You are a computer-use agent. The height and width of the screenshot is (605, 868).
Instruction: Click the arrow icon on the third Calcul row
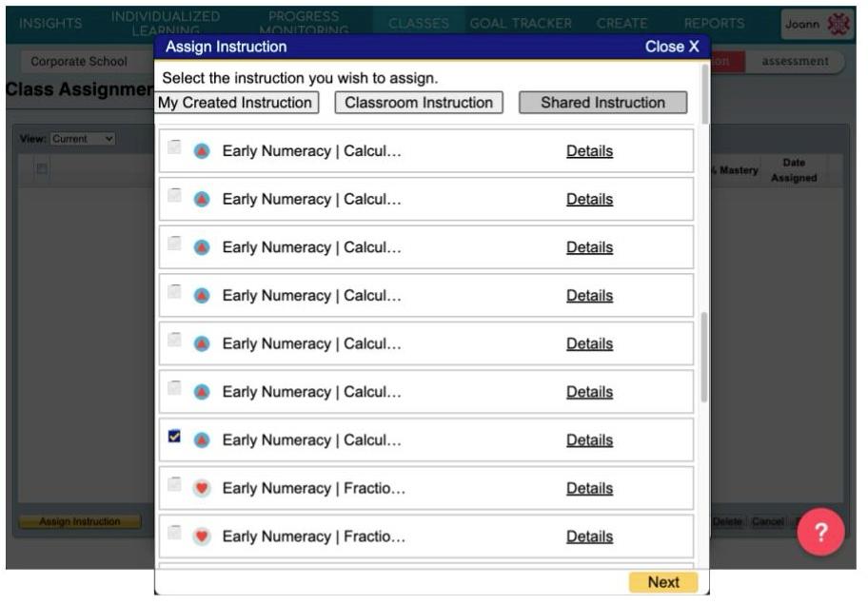point(200,246)
